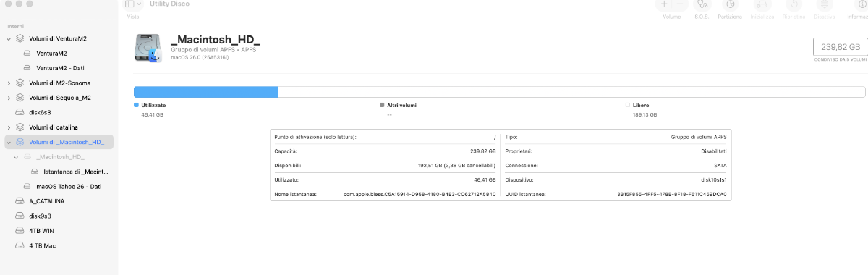
Task: Select Volumi di _Macintosh_HD_ row
Action: [x=59, y=142]
